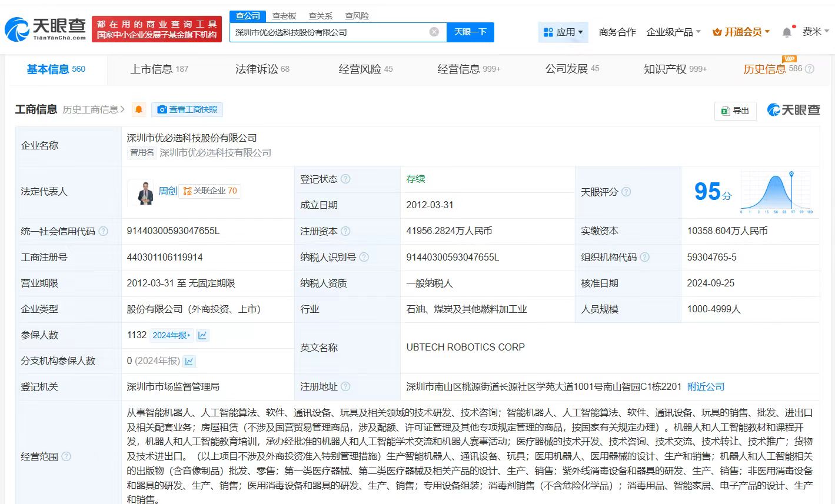835x504 pixels.
Task: Open the help icon next to 组织机构代码
Action: [645, 257]
